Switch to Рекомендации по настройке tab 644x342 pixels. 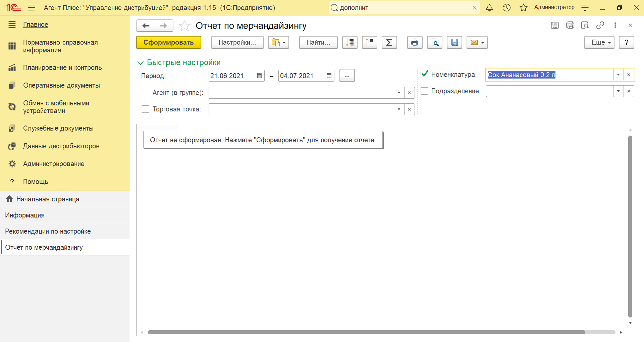point(65,231)
